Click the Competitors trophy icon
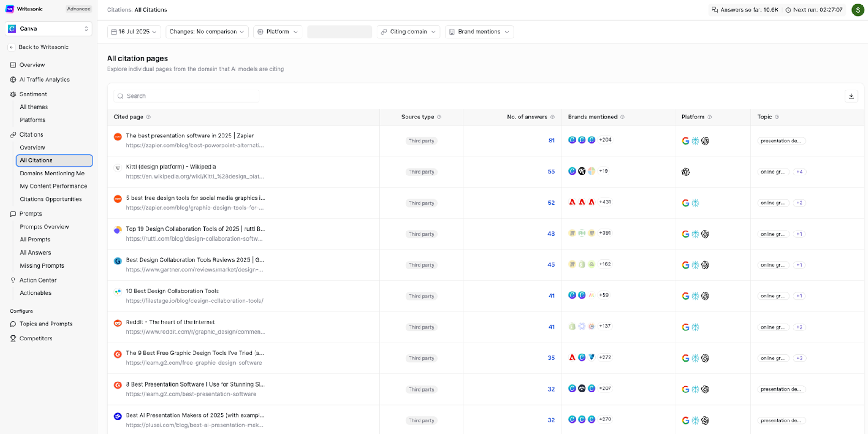 [13, 339]
